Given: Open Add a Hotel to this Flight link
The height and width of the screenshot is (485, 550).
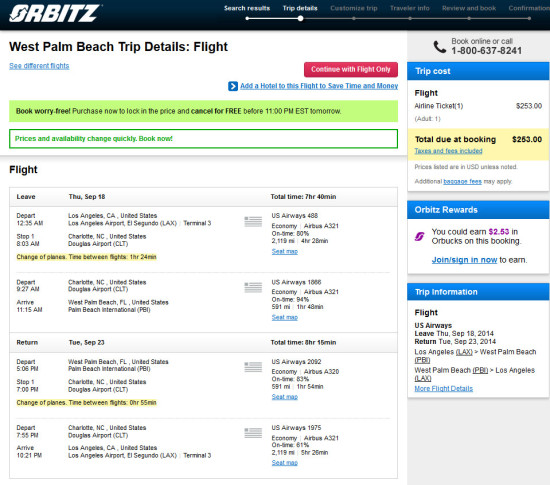Looking at the screenshot, I should coord(319,86).
